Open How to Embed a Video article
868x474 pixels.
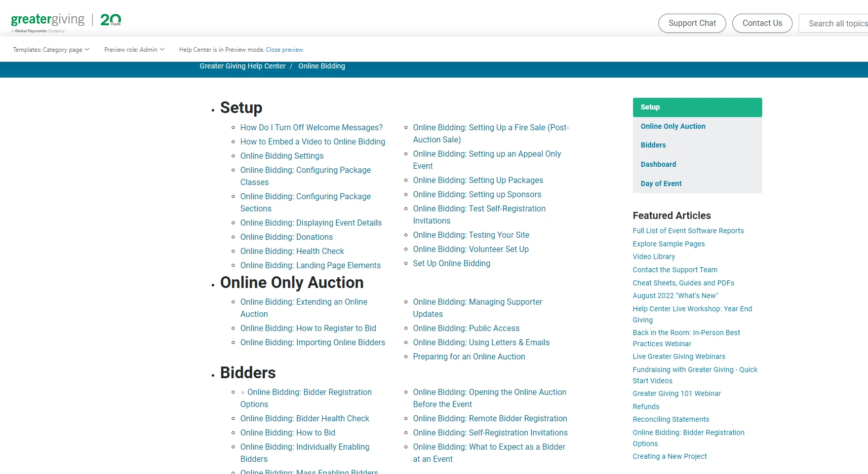(x=312, y=142)
